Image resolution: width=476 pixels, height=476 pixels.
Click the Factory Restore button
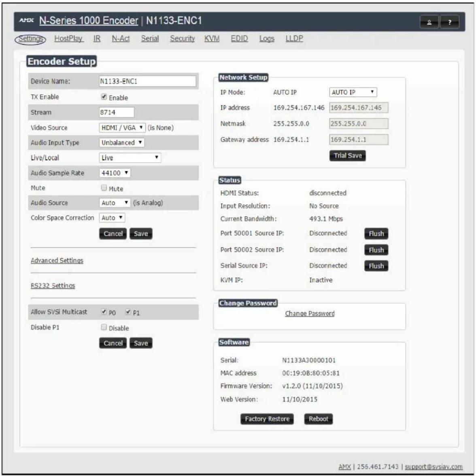(267, 419)
